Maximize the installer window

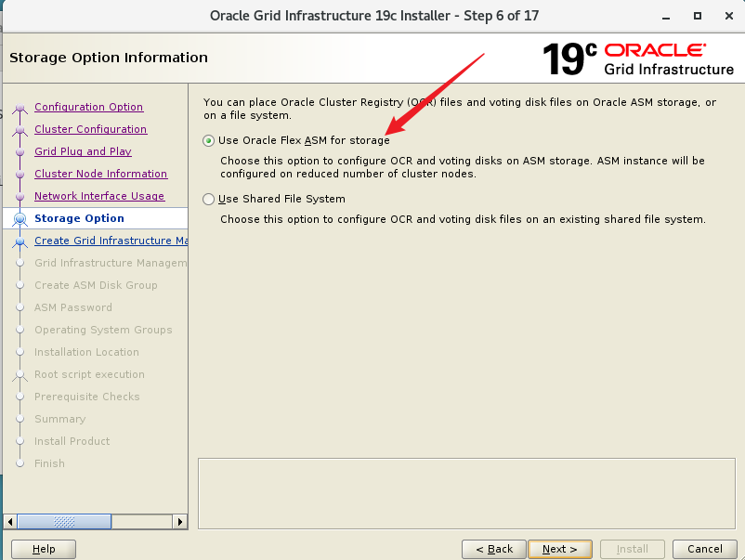click(698, 16)
